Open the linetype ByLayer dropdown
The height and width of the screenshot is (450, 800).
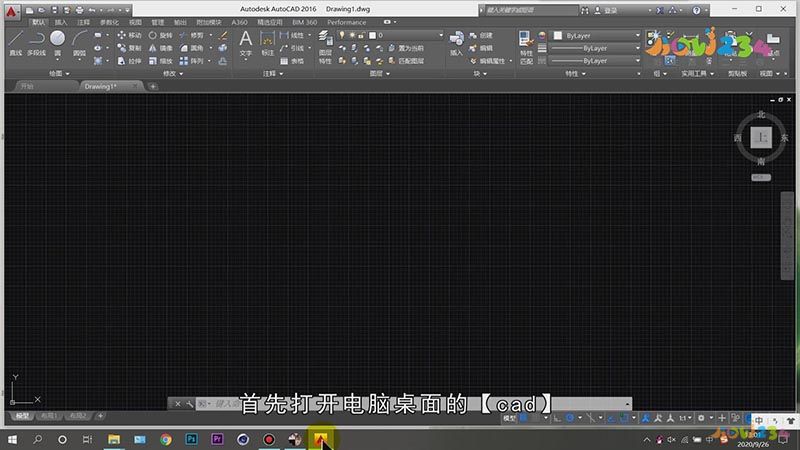tap(596, 61)
